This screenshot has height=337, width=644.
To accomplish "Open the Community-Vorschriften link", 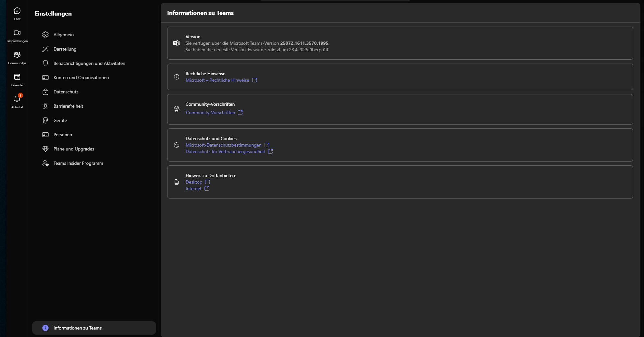I will [210, 113].
